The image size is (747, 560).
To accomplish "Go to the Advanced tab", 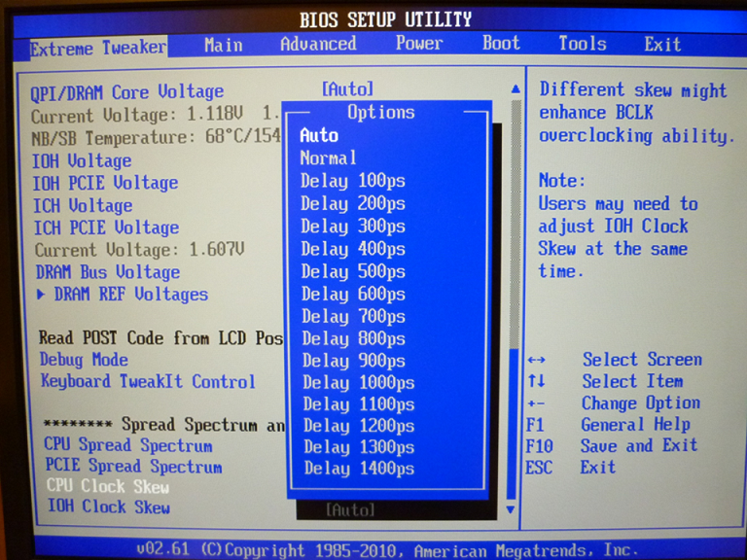I will [318, 44].
